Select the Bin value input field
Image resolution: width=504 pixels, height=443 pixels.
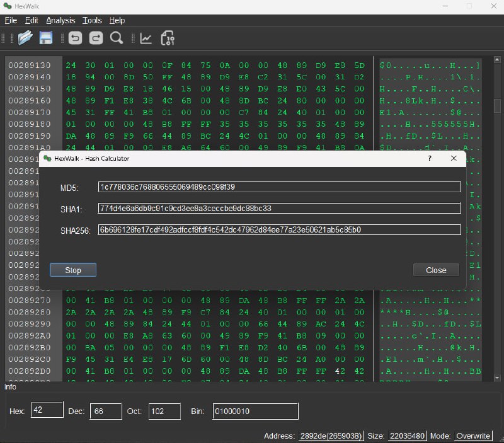tap(255, 411)
